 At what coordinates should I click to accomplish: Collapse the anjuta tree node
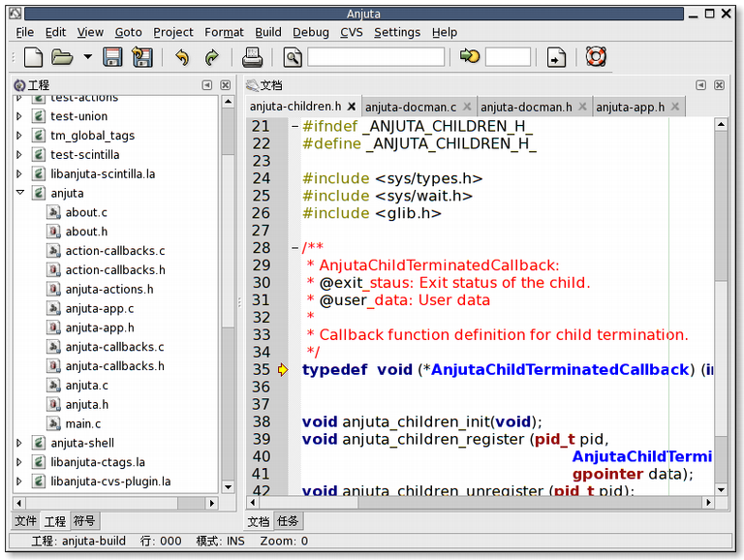point(19,193)
